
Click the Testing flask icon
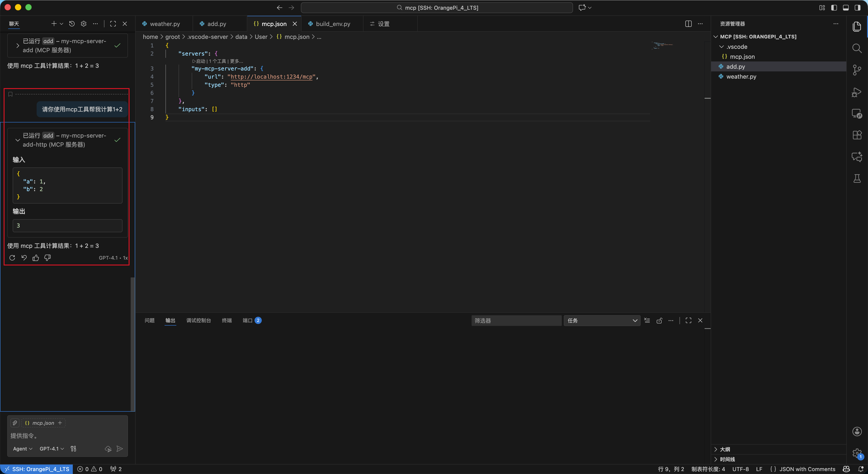(x=857, y=178)
